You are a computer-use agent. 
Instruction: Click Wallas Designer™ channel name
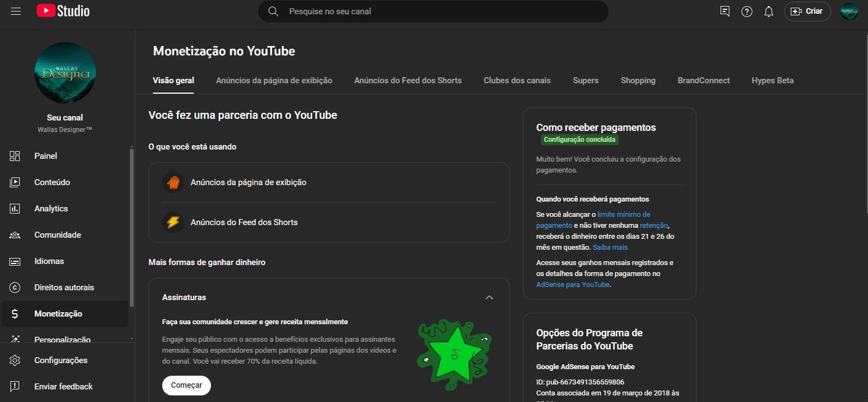coord(65,130)
